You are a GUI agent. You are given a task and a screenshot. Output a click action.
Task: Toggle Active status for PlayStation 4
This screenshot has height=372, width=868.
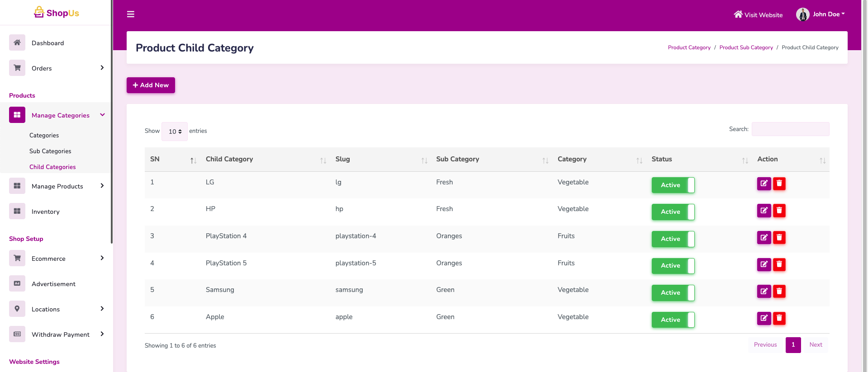point(673,239)
